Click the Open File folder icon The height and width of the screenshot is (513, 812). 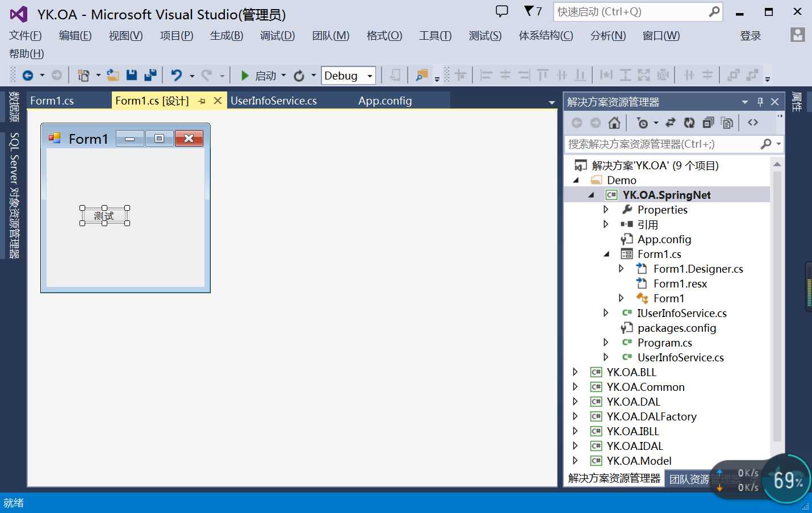113,75
